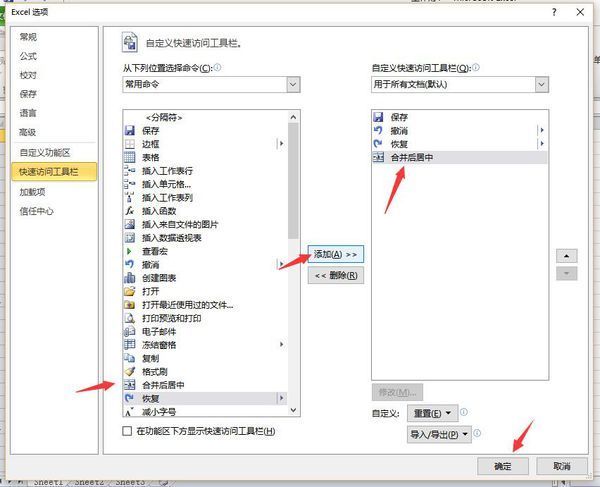Select the 打印预览和打印 print preview icon
Viewport: 600px width, 487px height.
point(130,318)
